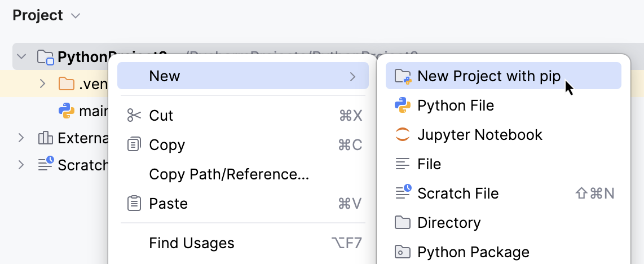Choose Cut from context menu

(243, 116)
